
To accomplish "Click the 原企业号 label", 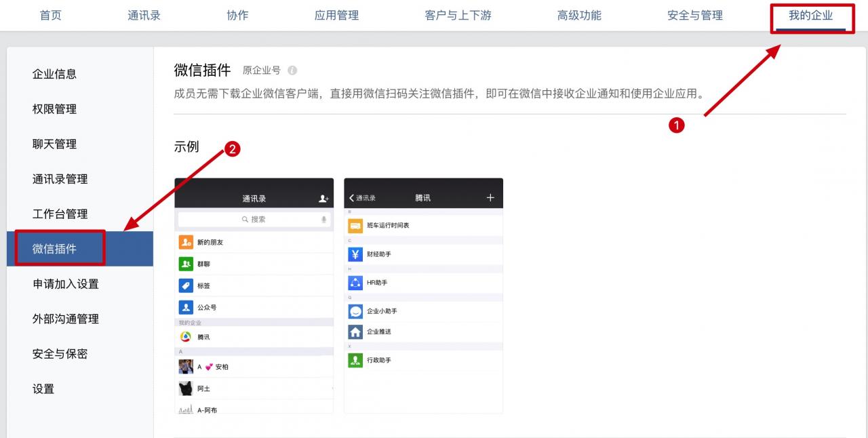I will click(x=262, y=71).
